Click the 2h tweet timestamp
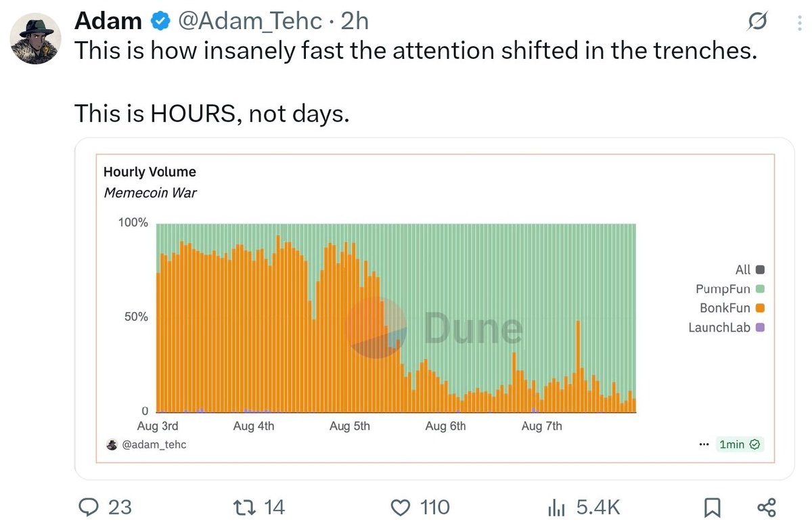 pyautogui.click(x=355, y=22)
